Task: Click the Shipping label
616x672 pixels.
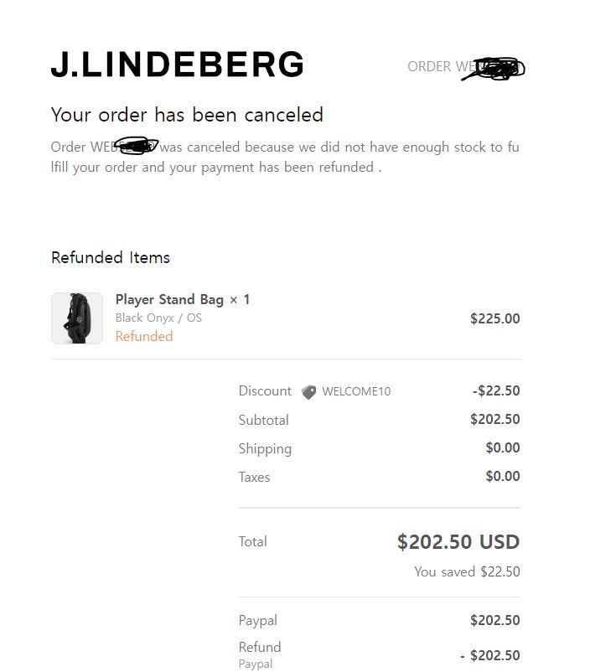Action: point(265,448)
